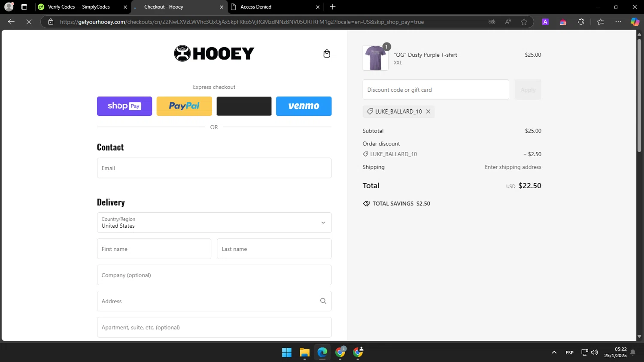Screen dimensions: 644x362
Task: Open the Favorites list icon
Action: tap(600, 22)
